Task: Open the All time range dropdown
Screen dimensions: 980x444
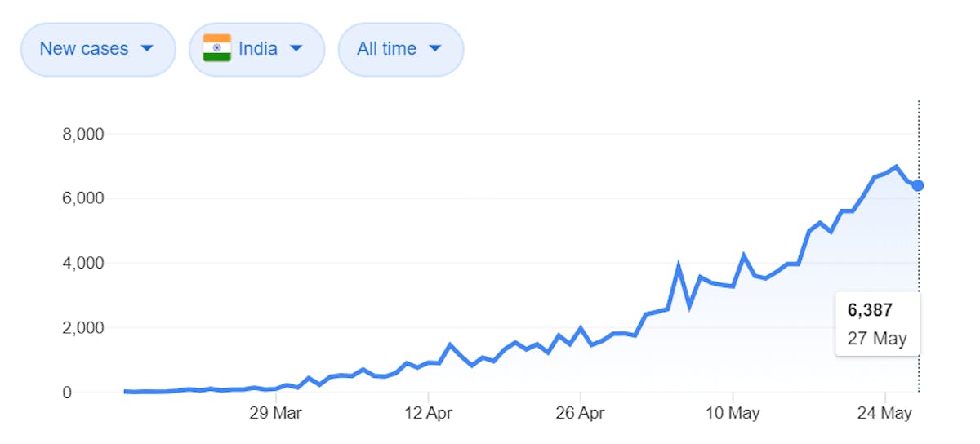Action: click(x=401, y=49)
